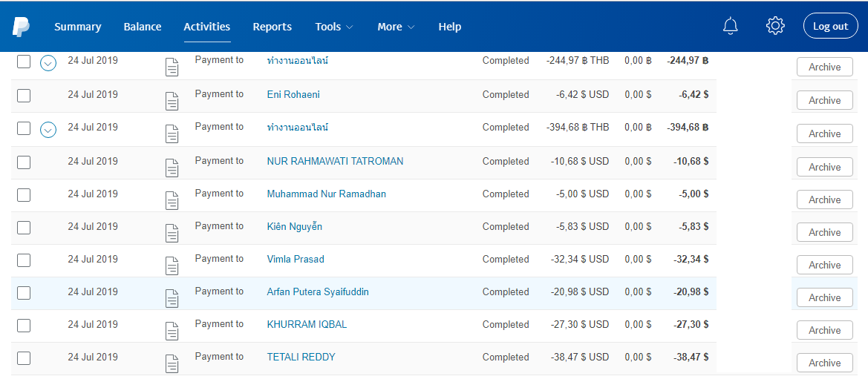Check the Kiên Nguyễn transaction checkbox
The width and height of the screenshot is (868, 379).
tap(24, 228)
